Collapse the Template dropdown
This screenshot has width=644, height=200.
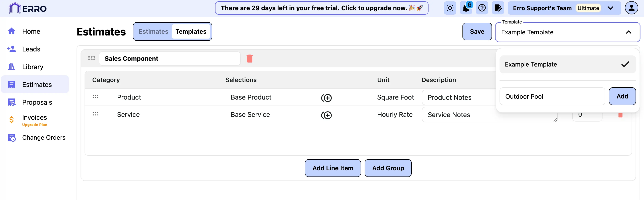[x=628, y=32]
